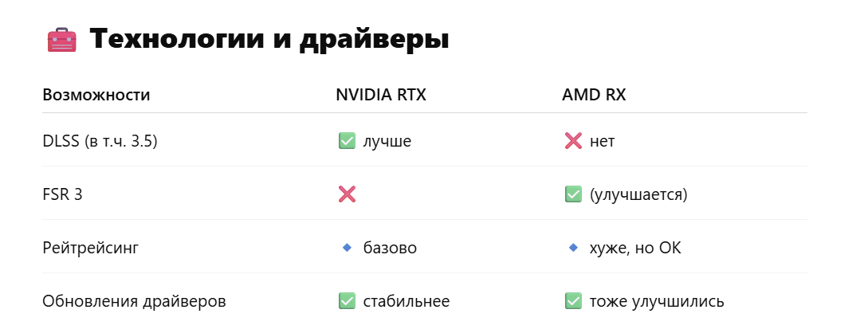Click the хуже, но OK text
This screenshot has width=868, height=333.
(635, 249)
